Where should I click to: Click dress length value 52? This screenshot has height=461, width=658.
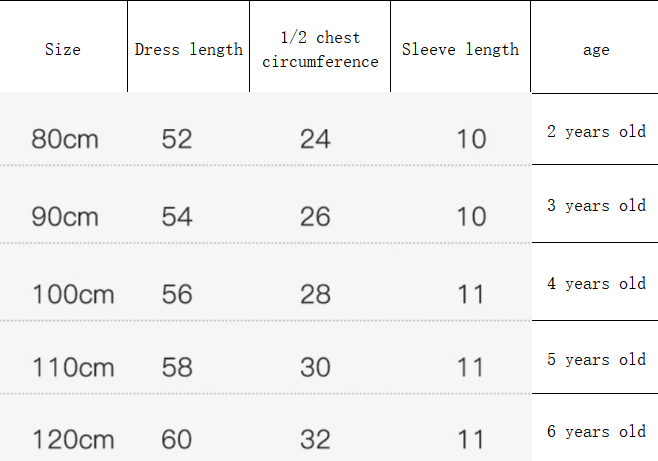click(177, 138)
